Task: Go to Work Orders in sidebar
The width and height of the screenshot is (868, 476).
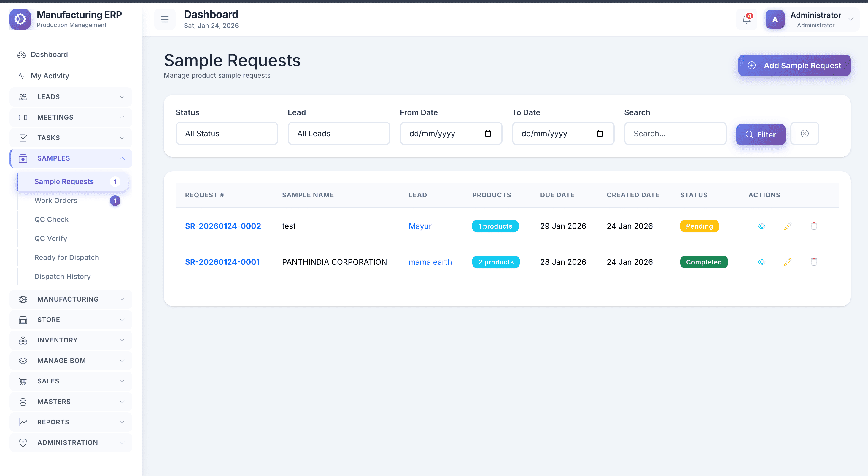Action: coord(56,201)
